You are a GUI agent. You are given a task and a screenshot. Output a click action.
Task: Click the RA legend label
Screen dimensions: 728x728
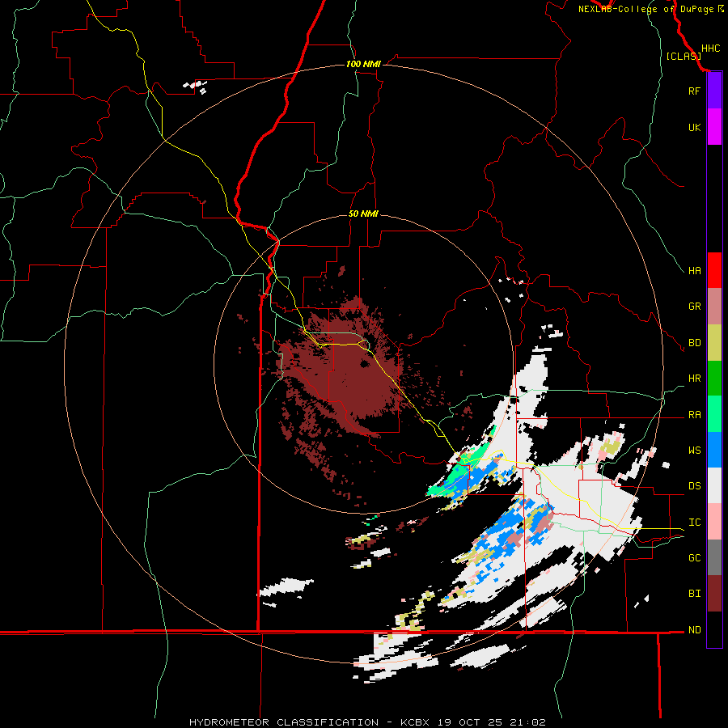[695, 415]
